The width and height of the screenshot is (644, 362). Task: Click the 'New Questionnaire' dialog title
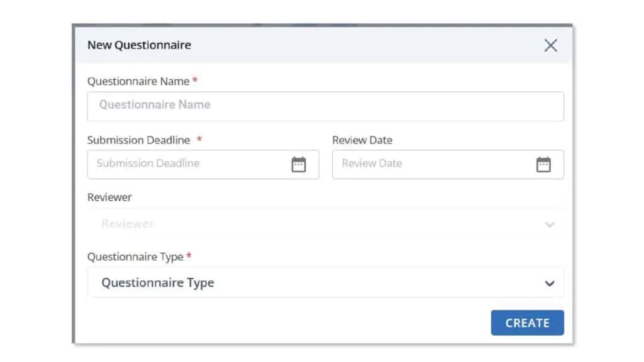click(x=139, y=45)
